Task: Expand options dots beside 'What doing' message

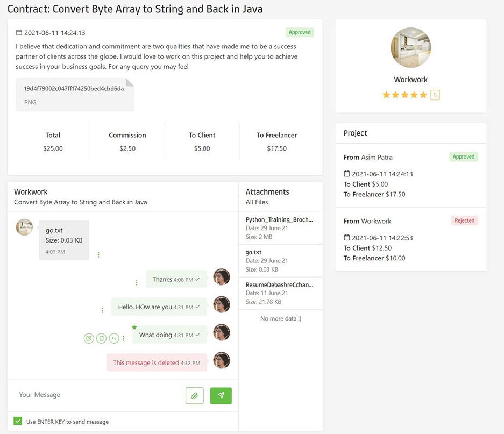Action: click(124, 338)
